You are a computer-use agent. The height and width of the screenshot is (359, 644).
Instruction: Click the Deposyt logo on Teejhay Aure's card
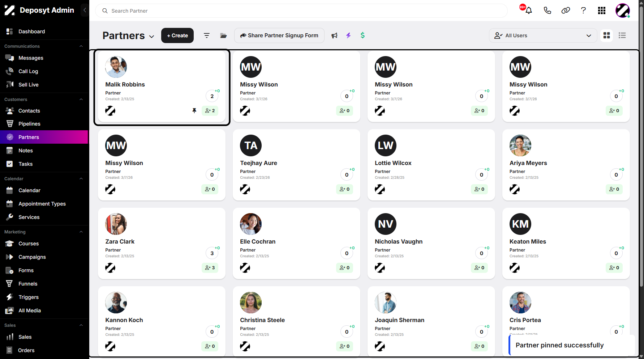coord(245,189)
